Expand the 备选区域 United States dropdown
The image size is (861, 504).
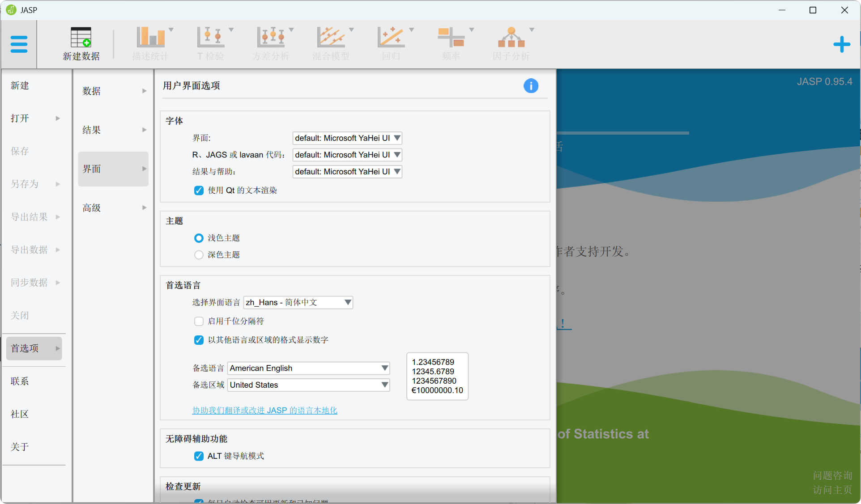coord(309,385)
